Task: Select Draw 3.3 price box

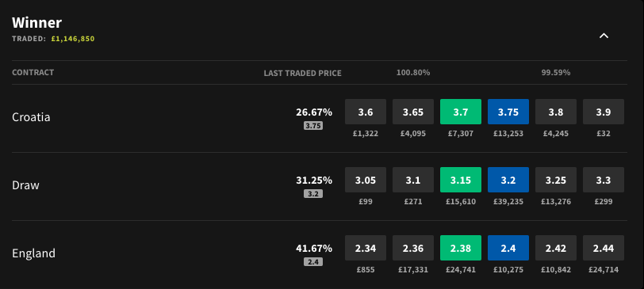Action: 604,180
